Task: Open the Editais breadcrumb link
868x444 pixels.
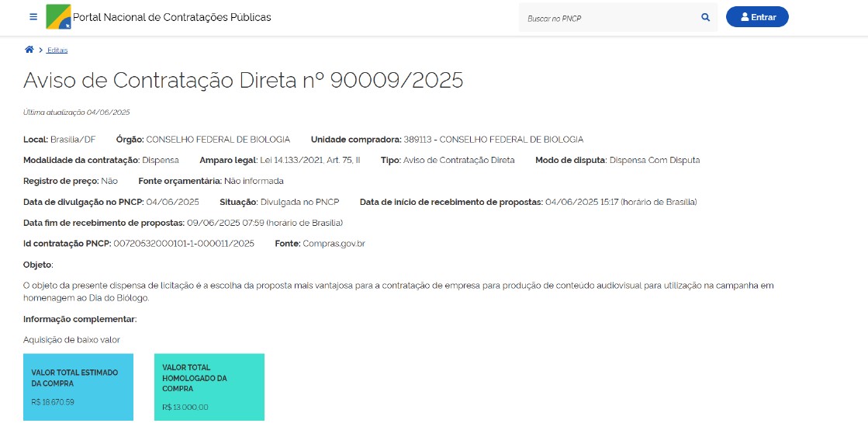Action: pos(57,50)
